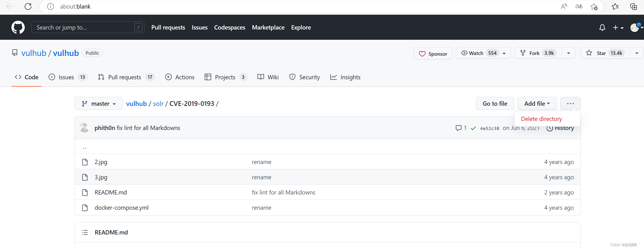Open Issues in the top navigation

pos(199,27)
